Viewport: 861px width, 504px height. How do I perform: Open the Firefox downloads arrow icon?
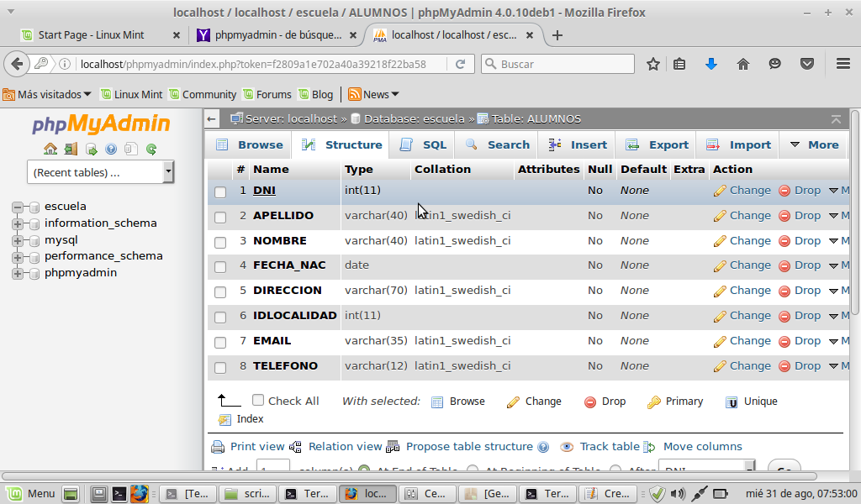(711, 64)
